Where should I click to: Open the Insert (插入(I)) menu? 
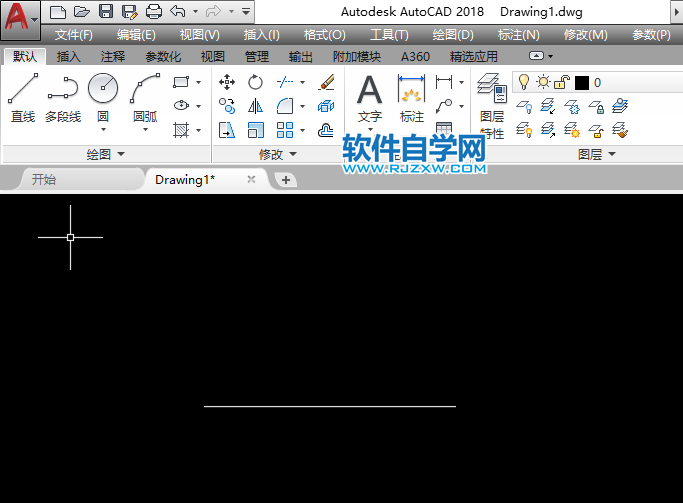[261, 34]
